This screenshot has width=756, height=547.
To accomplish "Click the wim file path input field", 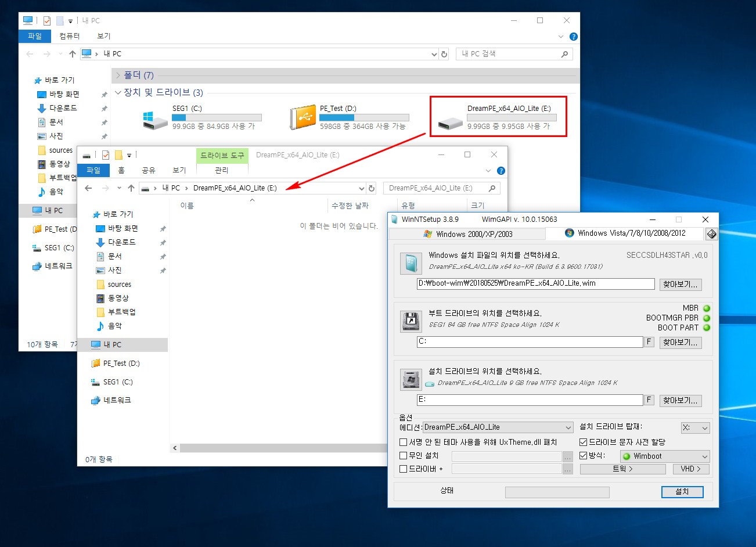I will 536,283.
